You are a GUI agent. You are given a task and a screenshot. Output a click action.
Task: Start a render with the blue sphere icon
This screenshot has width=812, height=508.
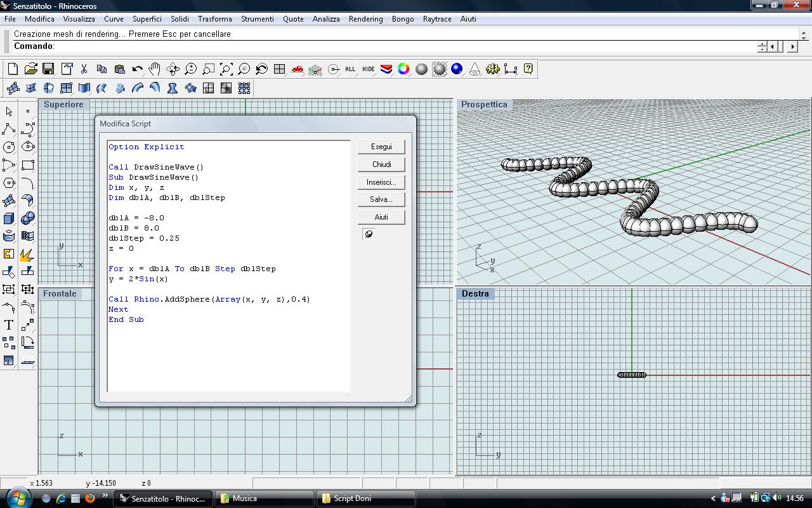(x=458, y=69)
